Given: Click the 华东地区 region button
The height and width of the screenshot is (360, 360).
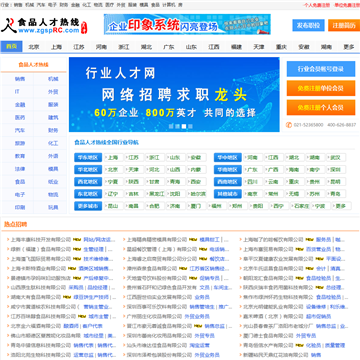Looking at the screenshot, I should (x=88, y=157).
